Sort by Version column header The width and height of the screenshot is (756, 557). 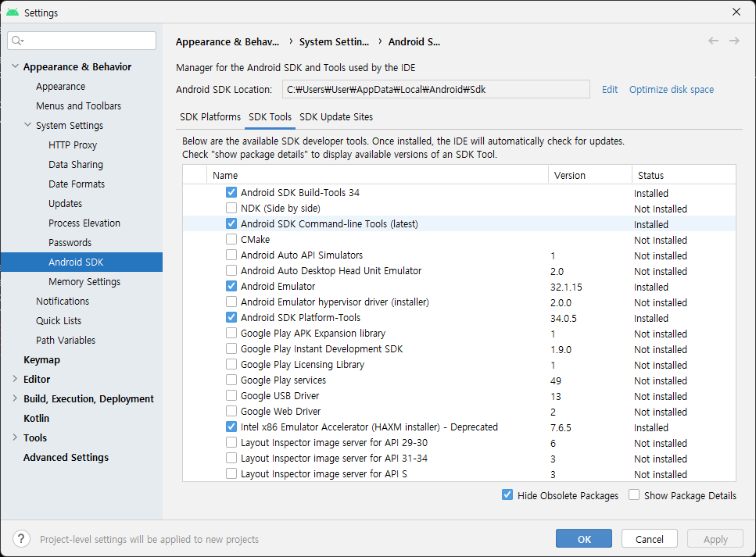590,175
